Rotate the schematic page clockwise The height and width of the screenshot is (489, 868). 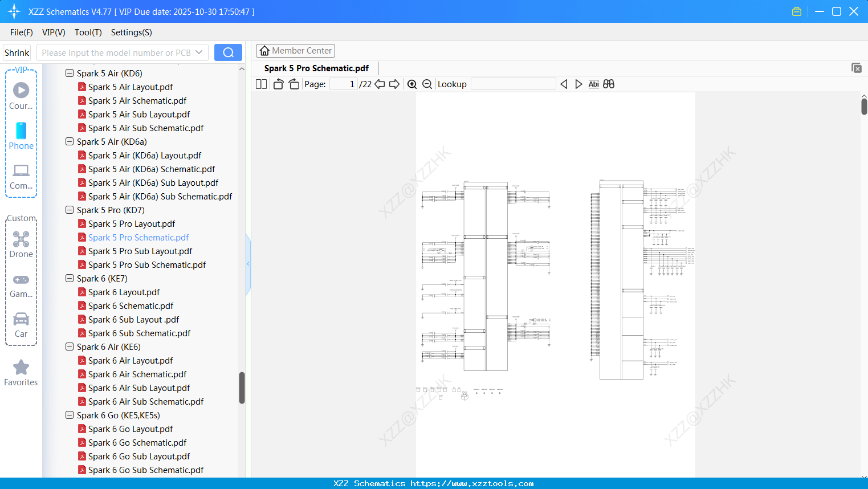point(294,84)
